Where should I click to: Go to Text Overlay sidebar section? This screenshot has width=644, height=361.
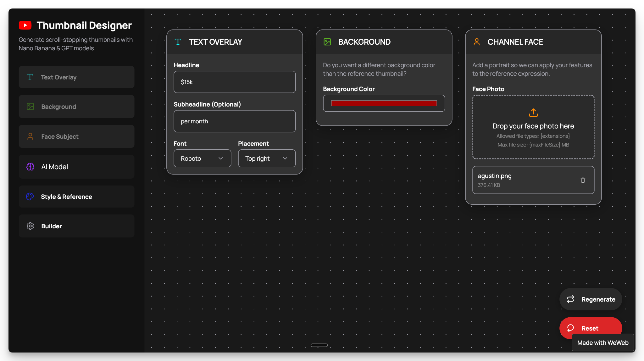tap(76, 77)
